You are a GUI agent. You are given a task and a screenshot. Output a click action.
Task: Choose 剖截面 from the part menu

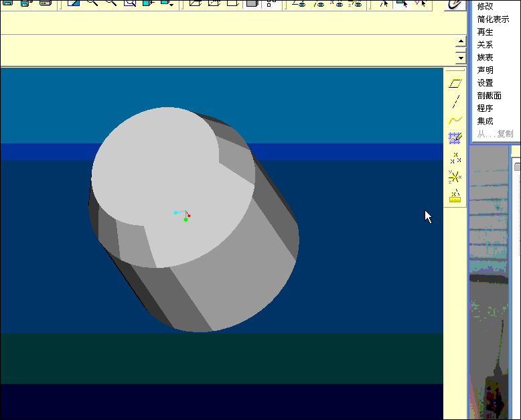[489, 96]
